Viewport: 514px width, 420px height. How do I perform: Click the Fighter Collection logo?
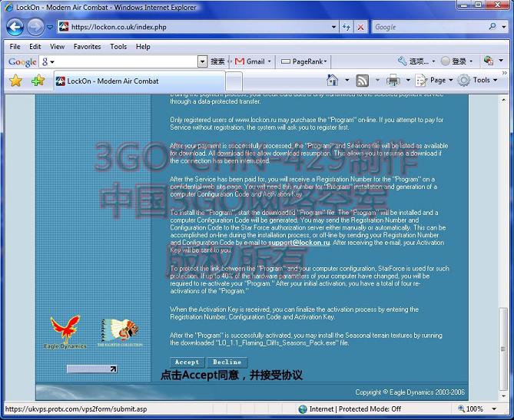(120, 332)
